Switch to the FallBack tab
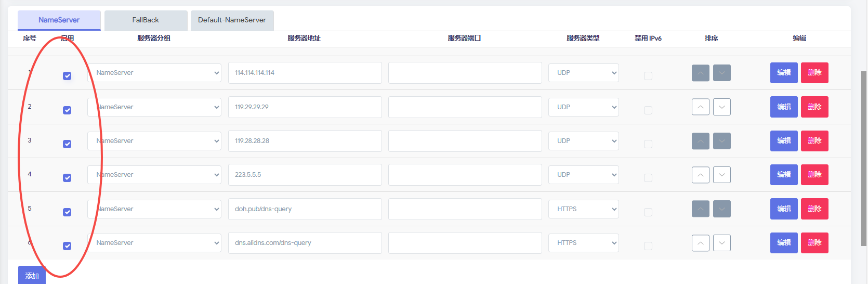 click(x=146, y=20)
